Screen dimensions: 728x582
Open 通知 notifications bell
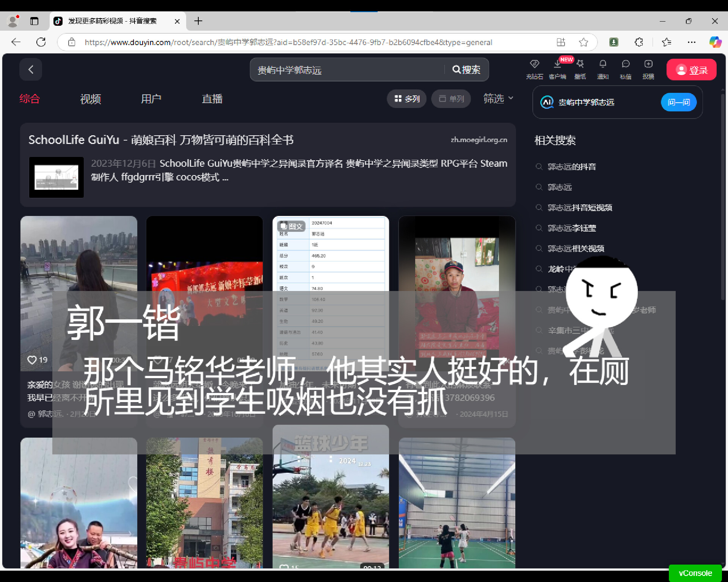[603, 69]
